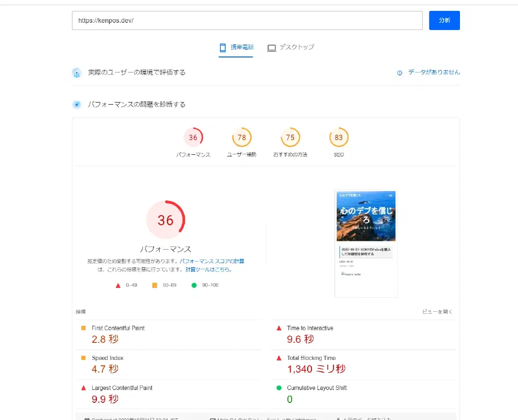The width and height of the screenshot is (518, 420).
Task: Click the orange square 50–89 legend icon
Action: tap(154, 285)
